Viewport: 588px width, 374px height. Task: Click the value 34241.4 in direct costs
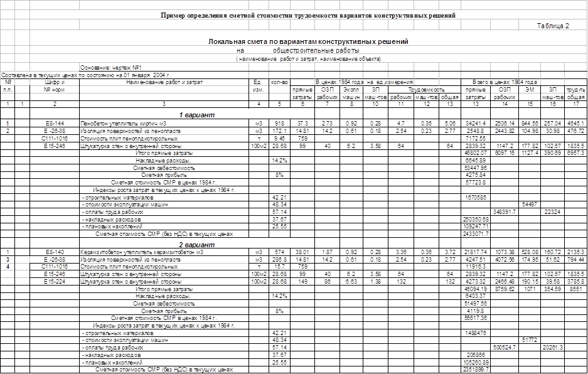476,124
